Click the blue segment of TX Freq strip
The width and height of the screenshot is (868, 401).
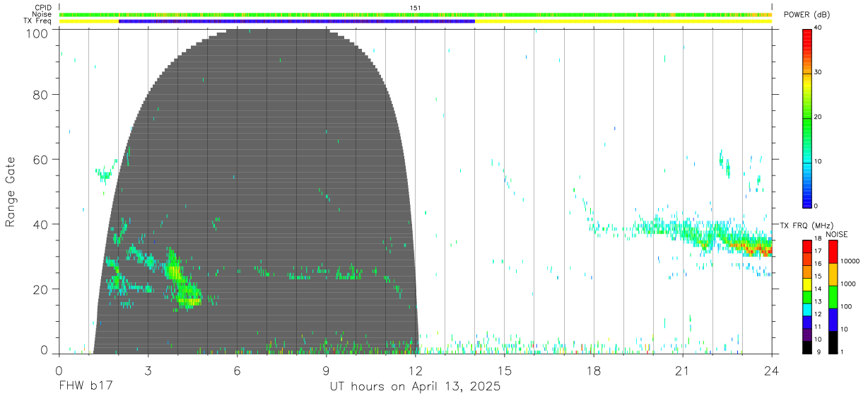click(297, 21)
